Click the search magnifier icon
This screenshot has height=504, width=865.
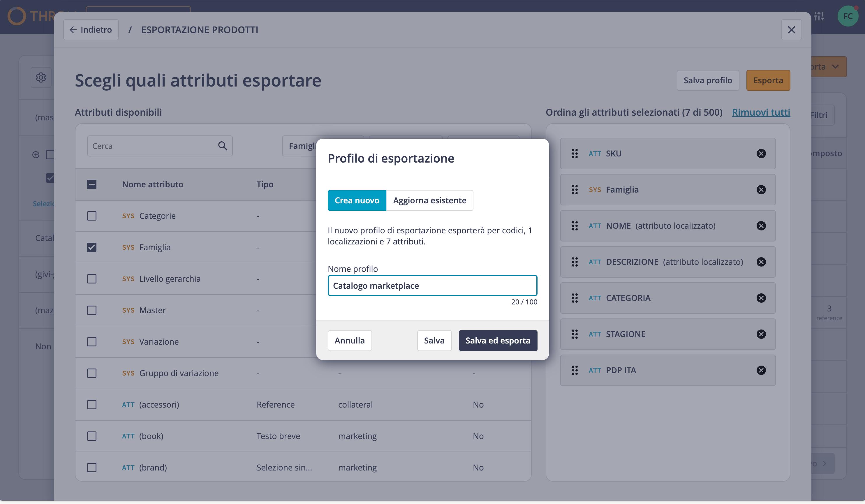point(222,146)
